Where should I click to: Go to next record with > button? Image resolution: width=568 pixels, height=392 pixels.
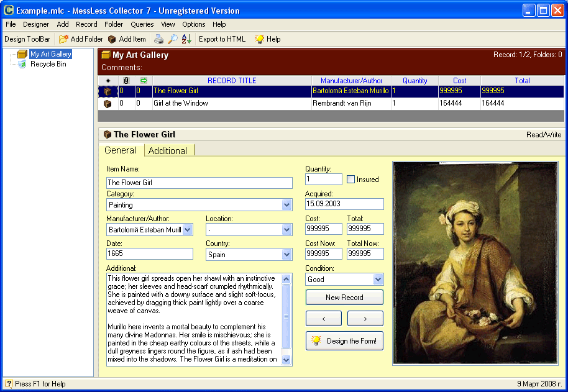pos(365,319)
